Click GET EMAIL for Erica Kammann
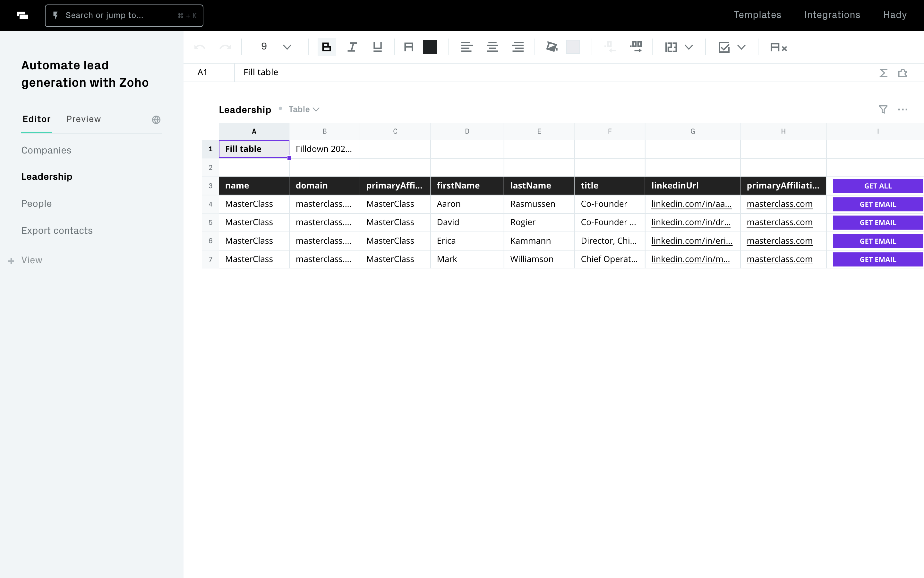 (877, 241)
